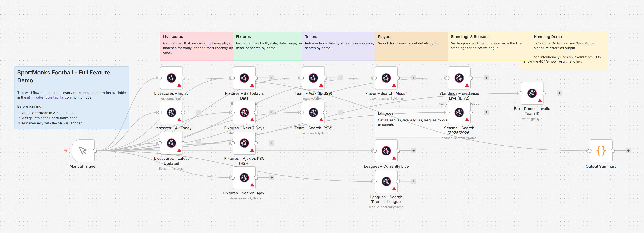
Task: Select the Livescores – Latest Updated node
Action: coord(171,143)
